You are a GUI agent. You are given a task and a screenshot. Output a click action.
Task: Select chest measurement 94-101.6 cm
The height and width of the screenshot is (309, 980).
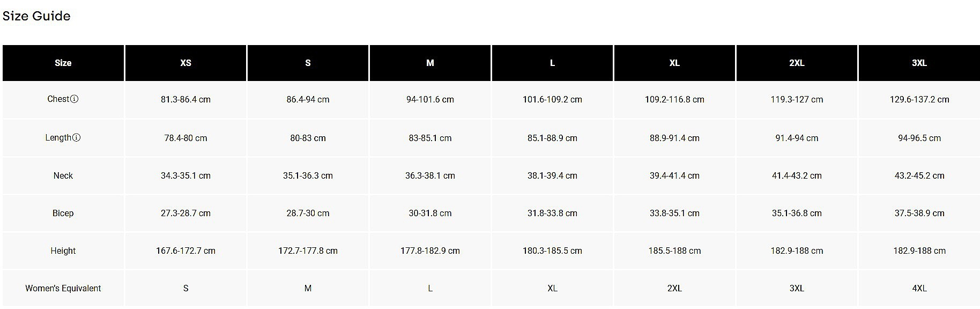[x=430, y=100]
